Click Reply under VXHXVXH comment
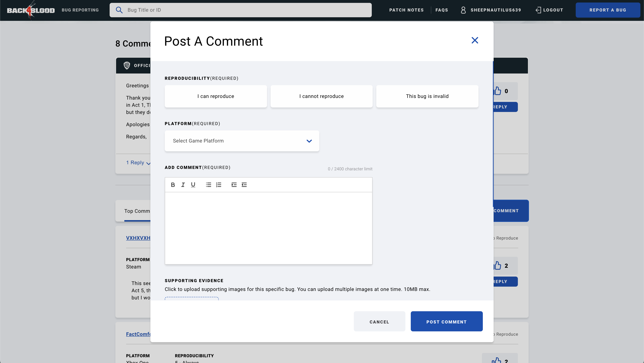 pyautogui.click(x=505, y=282)
